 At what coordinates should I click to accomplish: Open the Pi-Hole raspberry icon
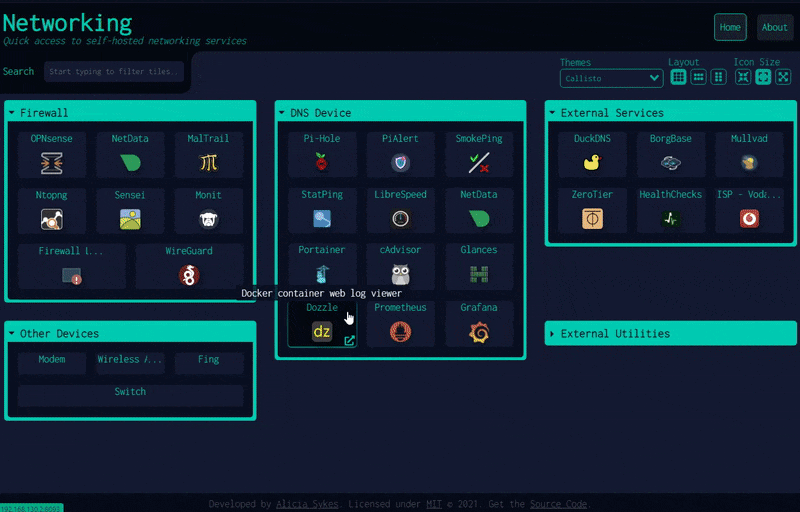(321, 163)
